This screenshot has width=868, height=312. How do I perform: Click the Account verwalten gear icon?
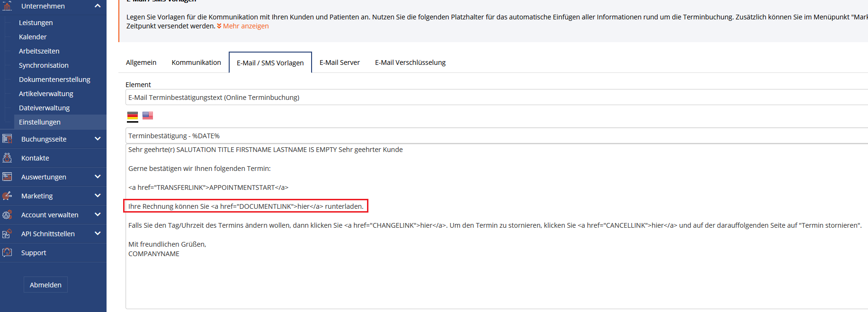(x=7, y=214)
